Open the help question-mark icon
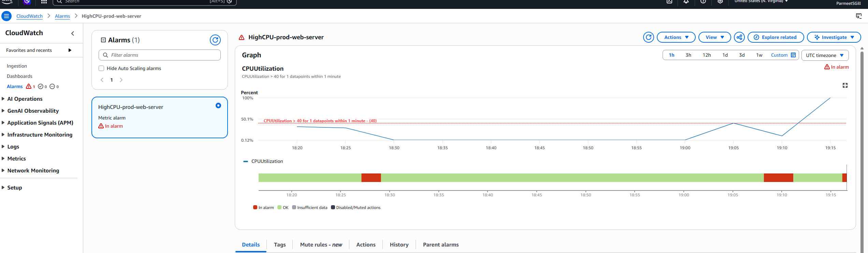Screen dimensions: 868x253 tap(703, 2)
